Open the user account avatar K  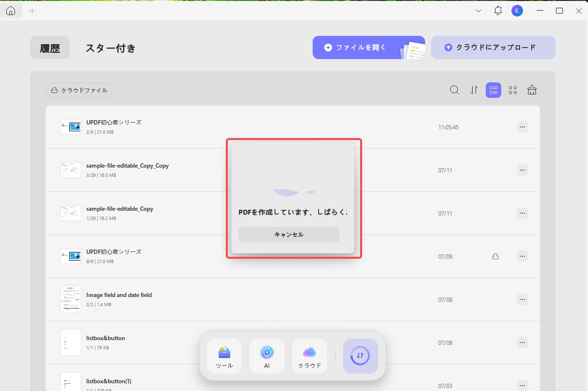coord(517,11)
